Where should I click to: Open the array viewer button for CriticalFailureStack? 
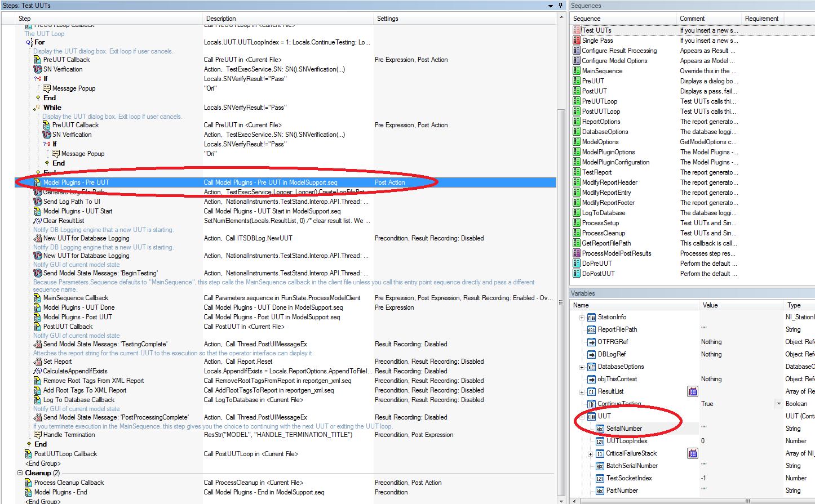(x=693, y=453)
